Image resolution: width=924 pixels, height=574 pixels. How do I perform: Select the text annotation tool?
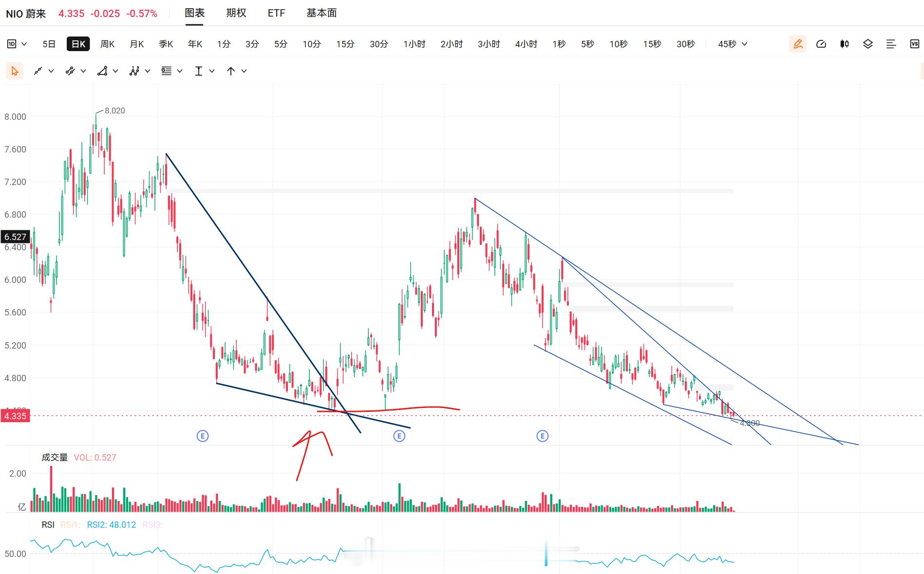tap(198, 71)
